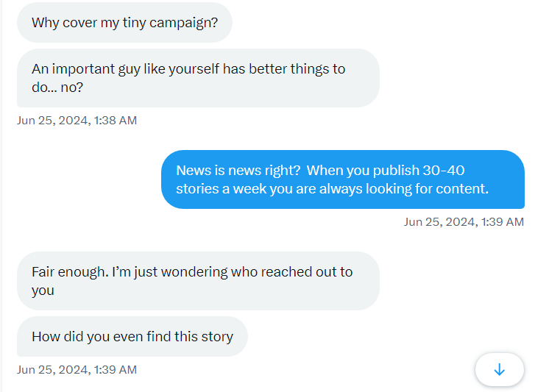Viewport: 535px width, 392px height.
Task: Click the "Why cover my tiny campaign?" message
Action: coord(124,22)
